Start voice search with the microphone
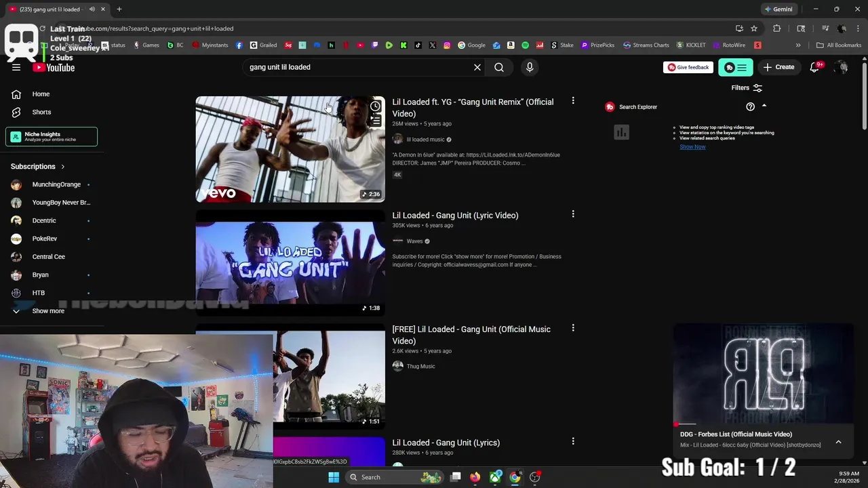868x488 pixels. [530, 67]
